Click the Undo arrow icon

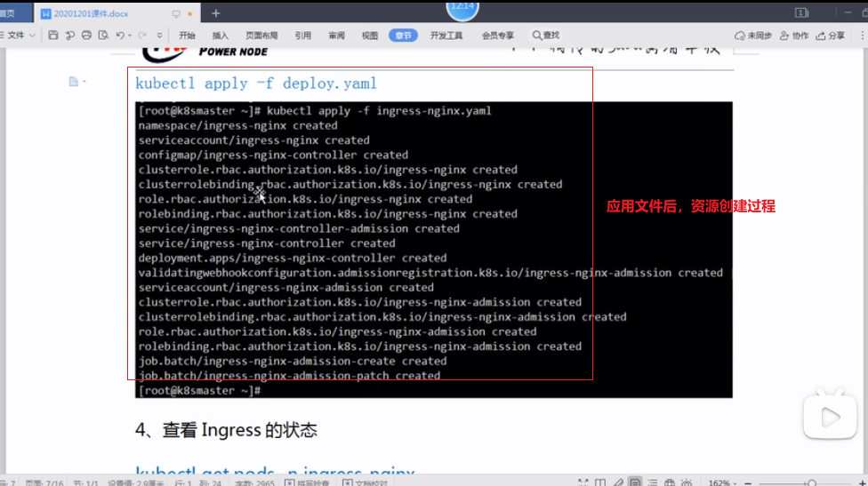[x=119, y=36]
